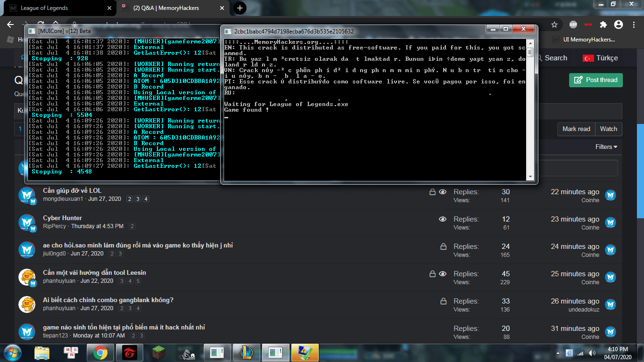This screenshot has width=644, height=362.
Task: Go to page 2 of the Cyber Hunter thread
Action: tap(132, 226)
